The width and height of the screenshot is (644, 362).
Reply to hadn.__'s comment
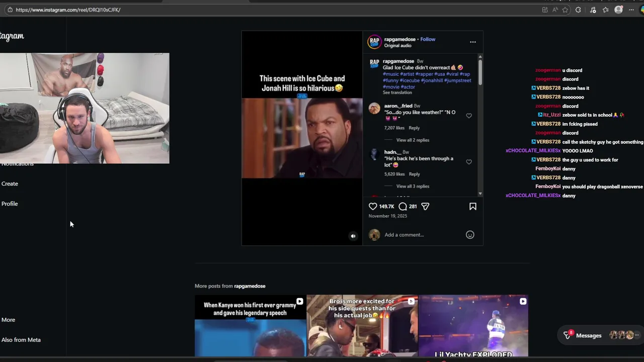point(414,174)
